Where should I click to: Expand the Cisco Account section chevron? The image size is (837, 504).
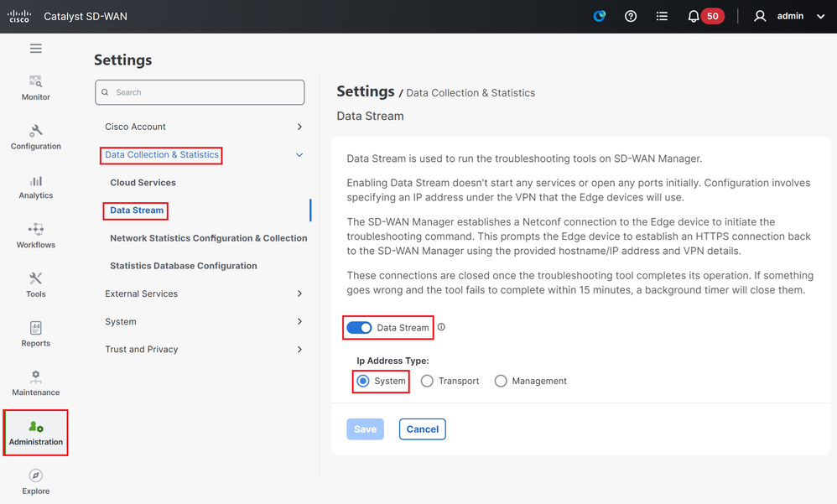(x=299, y=127)
